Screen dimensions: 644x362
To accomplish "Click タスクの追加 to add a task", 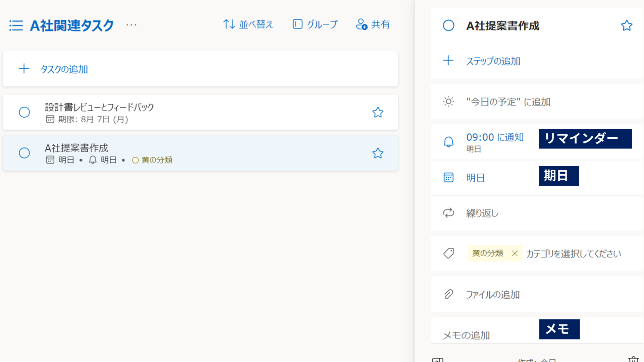I will [x=63, y=69].
